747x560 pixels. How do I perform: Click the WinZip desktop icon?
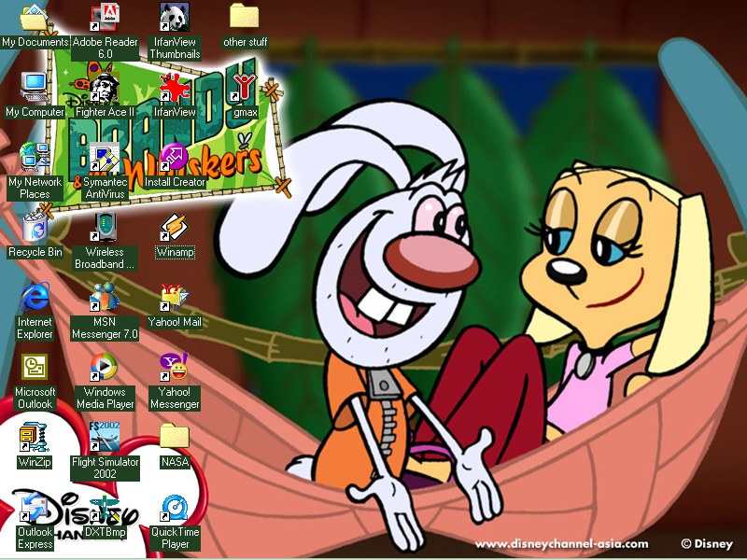[35, 437]
